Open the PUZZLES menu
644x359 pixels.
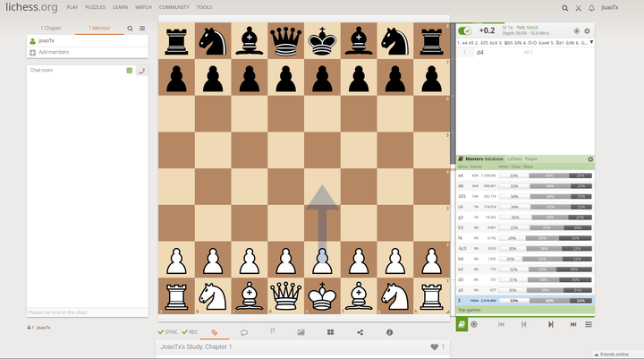click(97, 7)
